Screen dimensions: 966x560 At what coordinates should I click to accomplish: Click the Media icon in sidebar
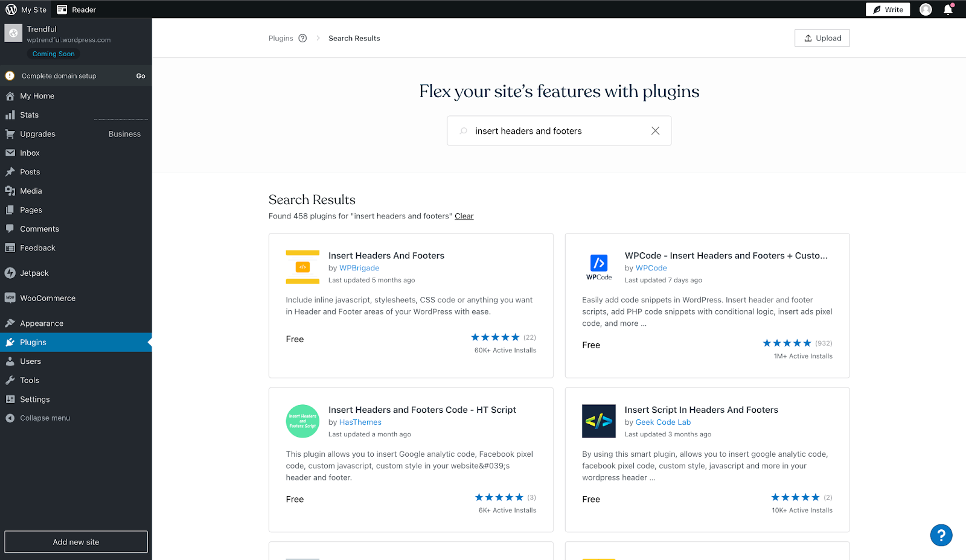10,191
